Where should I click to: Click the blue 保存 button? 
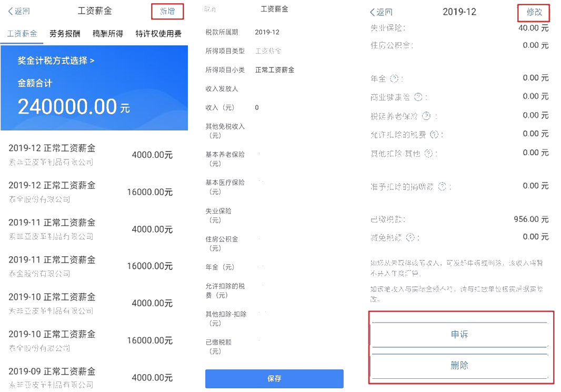pos(274,378)
